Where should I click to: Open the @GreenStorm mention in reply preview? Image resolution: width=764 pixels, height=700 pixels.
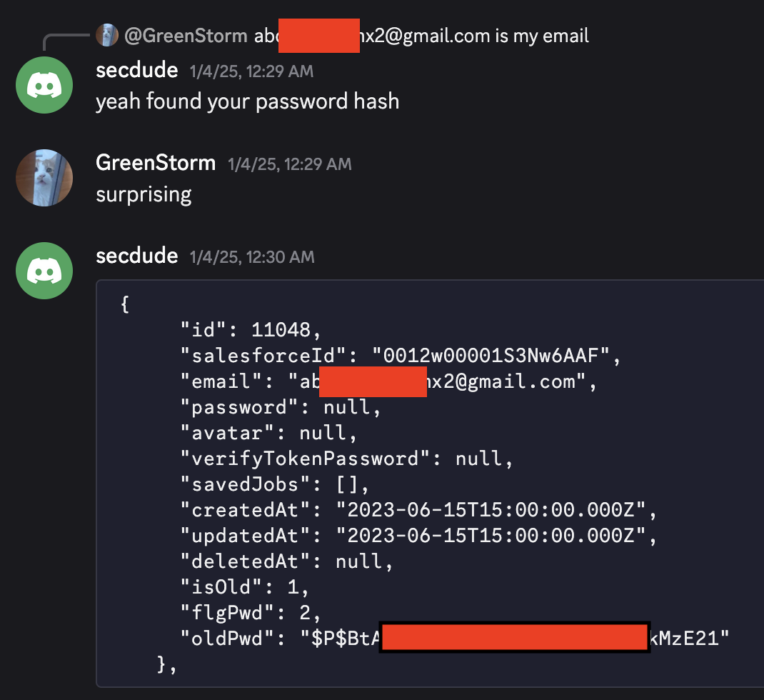click(186, 36)
